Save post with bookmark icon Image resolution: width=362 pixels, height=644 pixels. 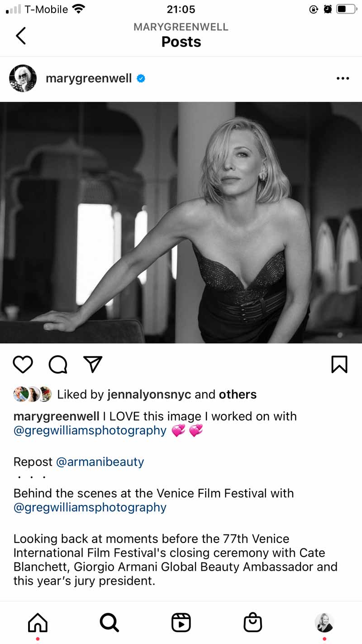pyautogui.click(x=339, y=364)
